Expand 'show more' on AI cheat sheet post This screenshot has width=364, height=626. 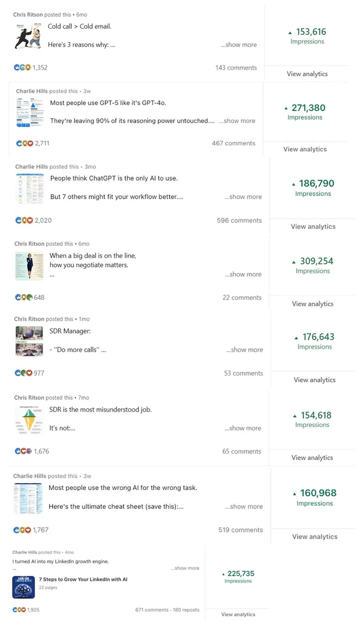[244, 506]
